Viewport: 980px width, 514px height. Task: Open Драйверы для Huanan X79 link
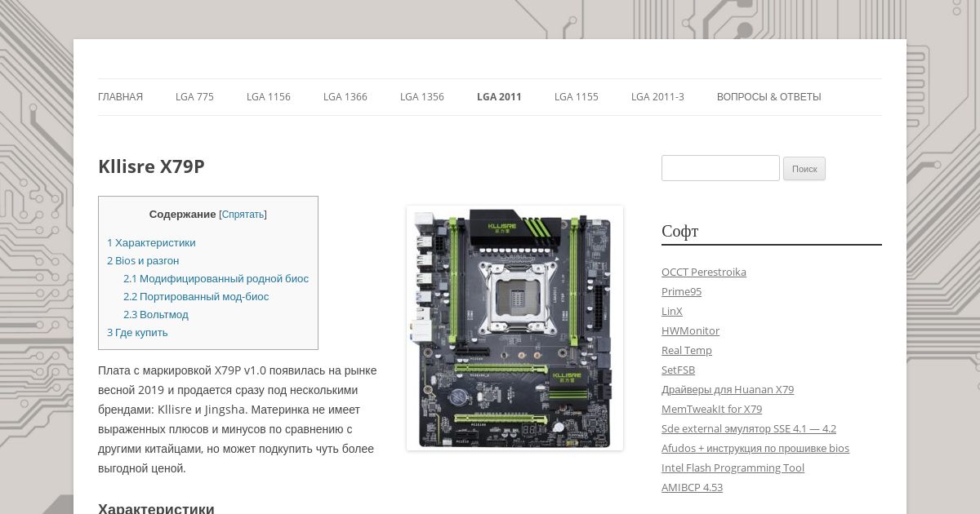[x=728, y=389]
